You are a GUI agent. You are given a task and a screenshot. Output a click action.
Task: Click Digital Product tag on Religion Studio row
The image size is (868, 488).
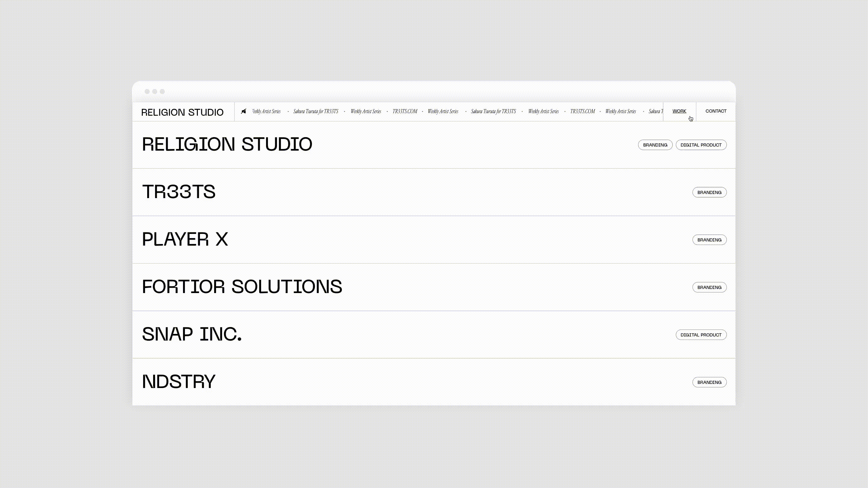701,145
